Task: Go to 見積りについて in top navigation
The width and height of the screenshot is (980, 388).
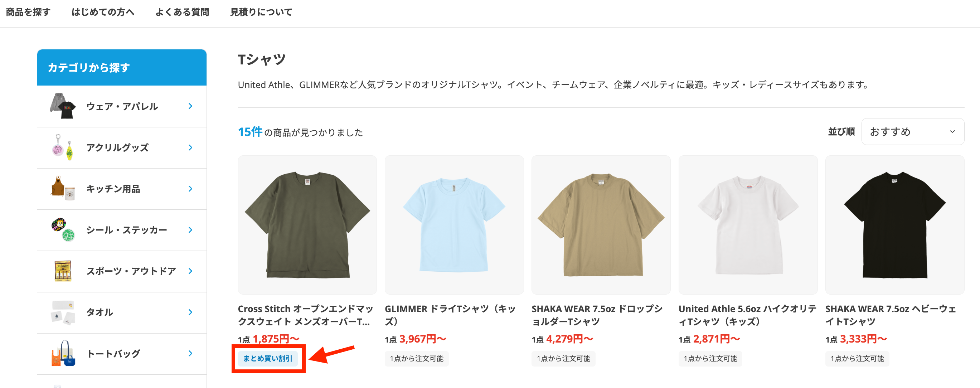Action: [261, 12]
